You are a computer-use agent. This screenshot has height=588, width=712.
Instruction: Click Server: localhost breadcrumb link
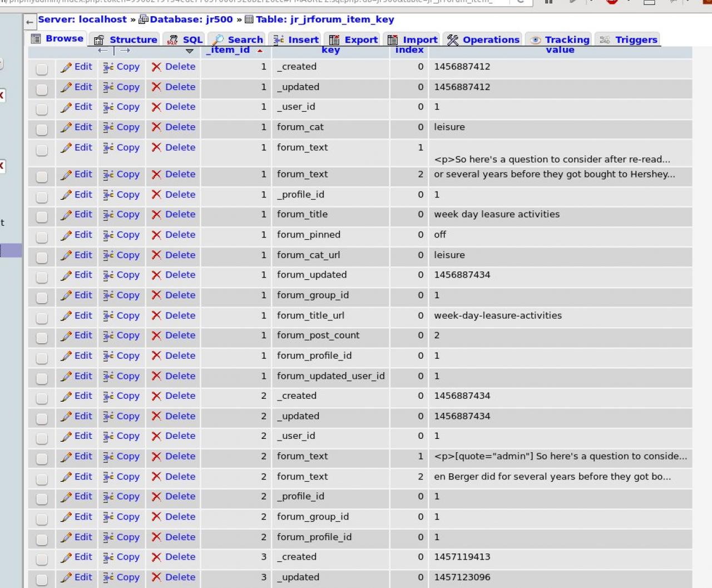point(82,19)
